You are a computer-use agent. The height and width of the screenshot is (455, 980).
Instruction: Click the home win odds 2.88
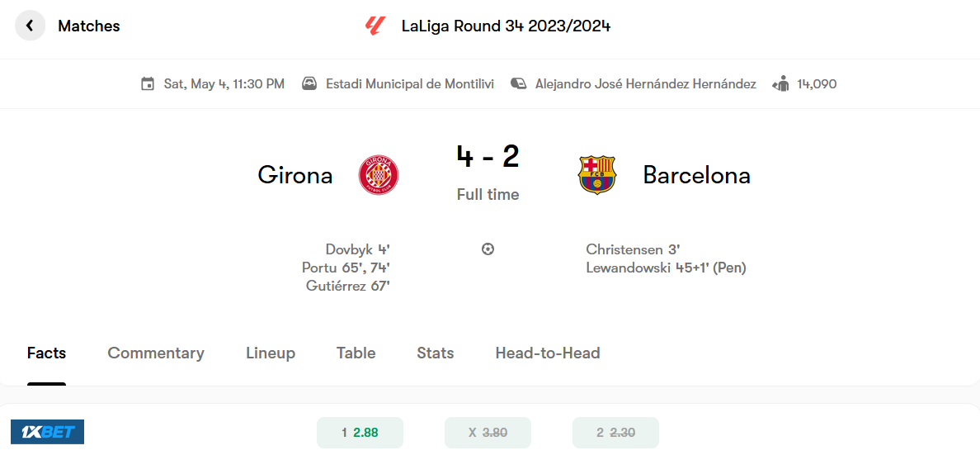360,433
